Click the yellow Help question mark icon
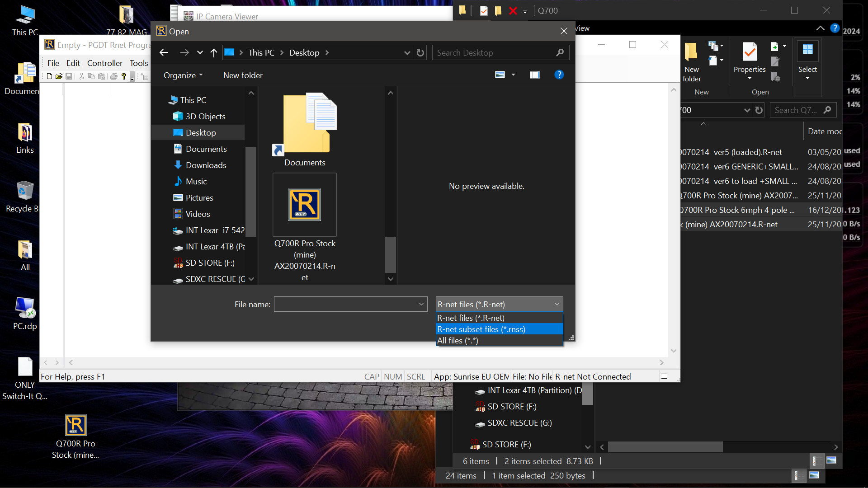 pos(124,76)
